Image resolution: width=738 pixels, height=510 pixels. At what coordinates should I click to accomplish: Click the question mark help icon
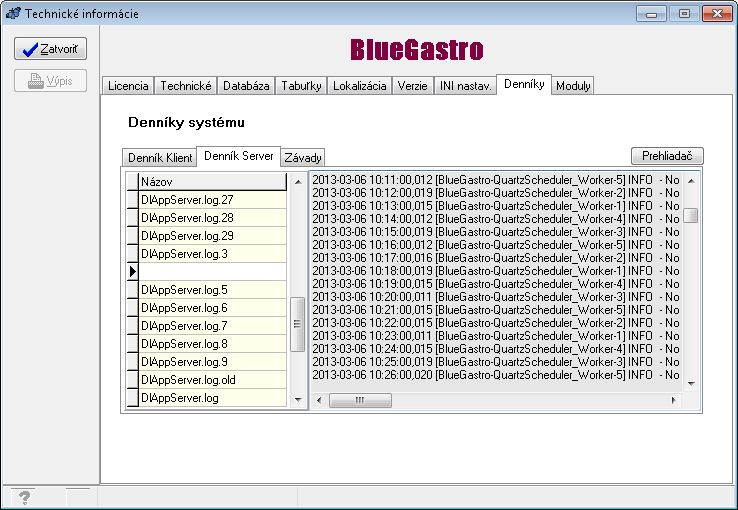[24, 497]
